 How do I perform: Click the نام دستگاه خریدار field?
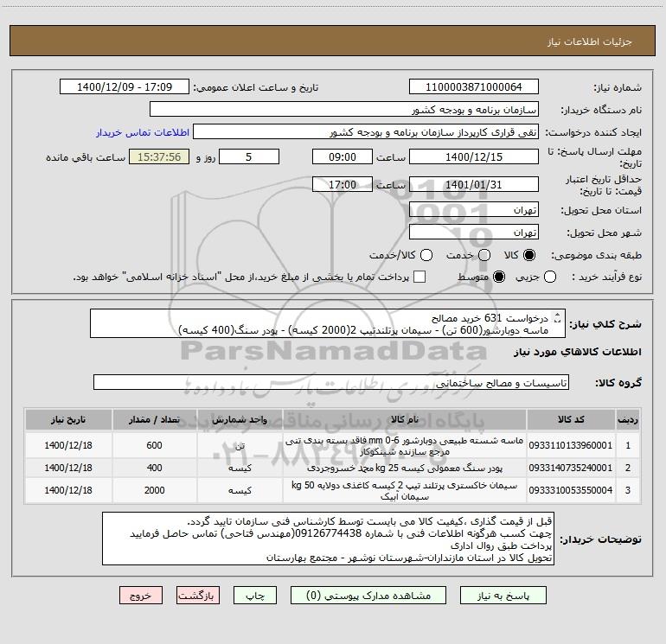[344, 110]
